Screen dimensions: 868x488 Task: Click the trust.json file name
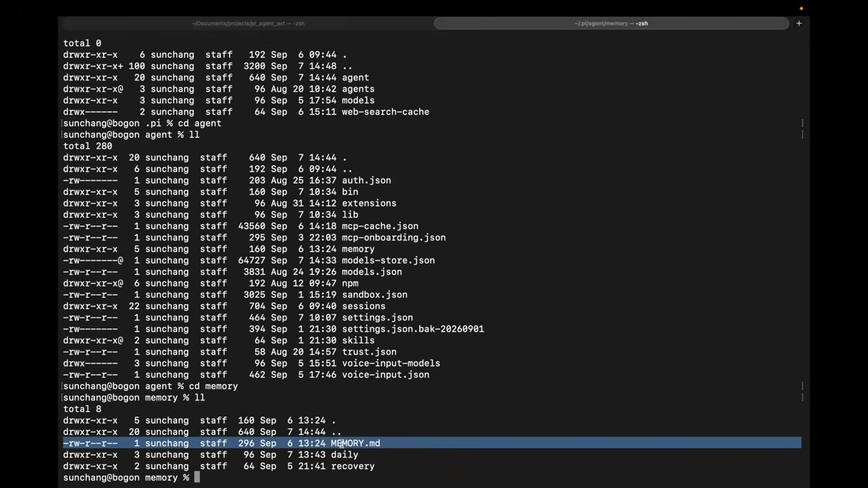pos(369,352)
